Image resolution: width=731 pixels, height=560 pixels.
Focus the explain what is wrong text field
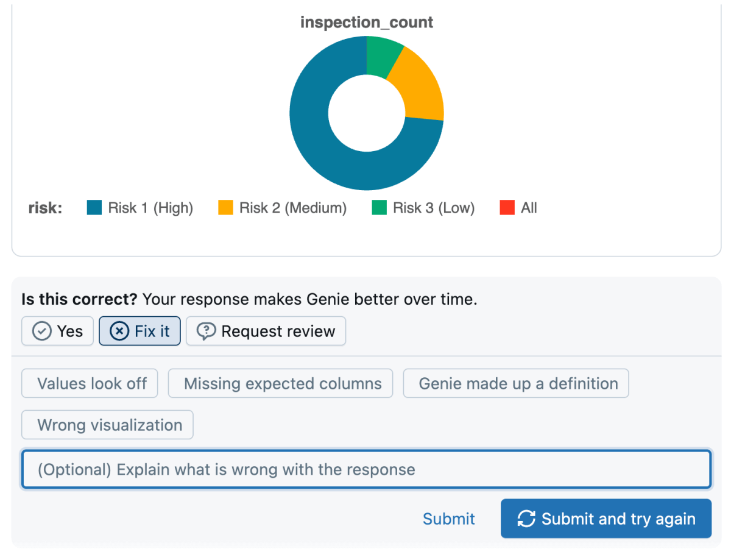[x=366, y=470]
